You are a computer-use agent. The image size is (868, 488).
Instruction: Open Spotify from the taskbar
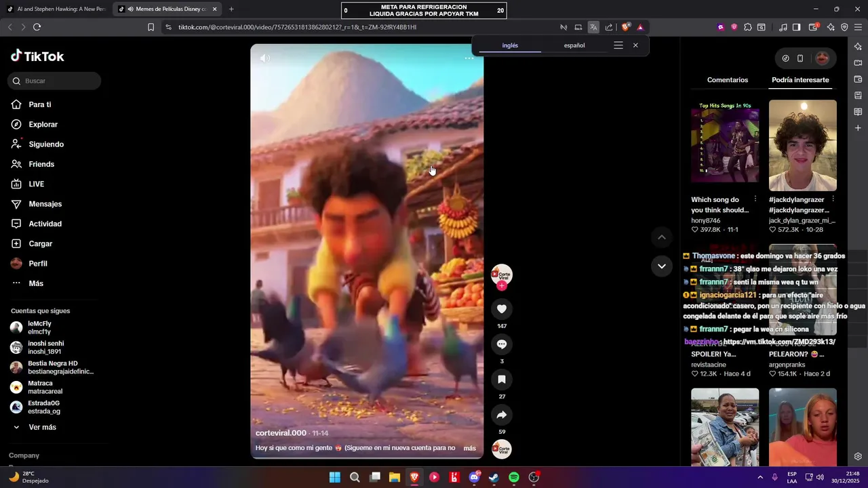(x=514, y=477)
